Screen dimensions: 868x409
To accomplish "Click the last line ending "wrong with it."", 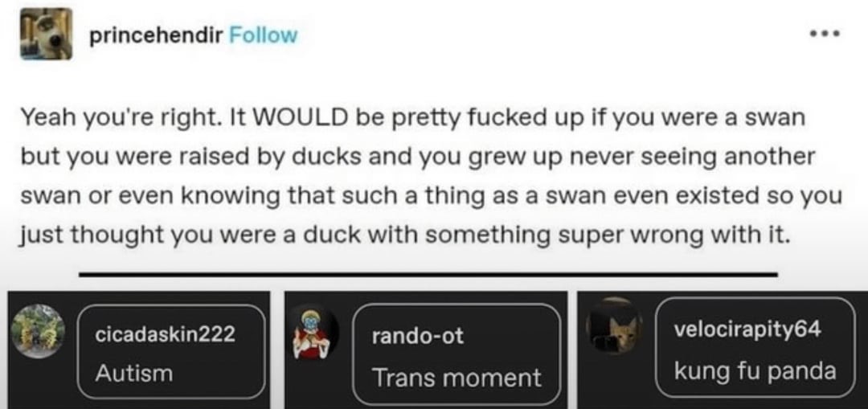I will pos(403,235).
